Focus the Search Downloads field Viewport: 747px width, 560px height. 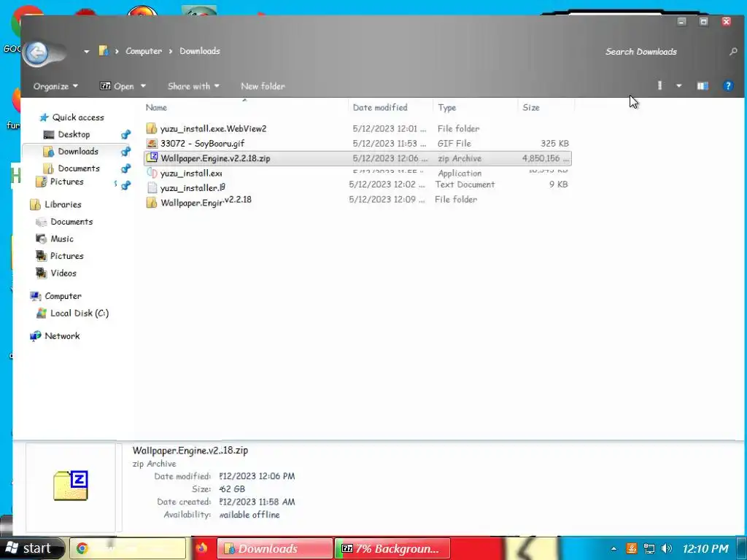click(640, 52)
